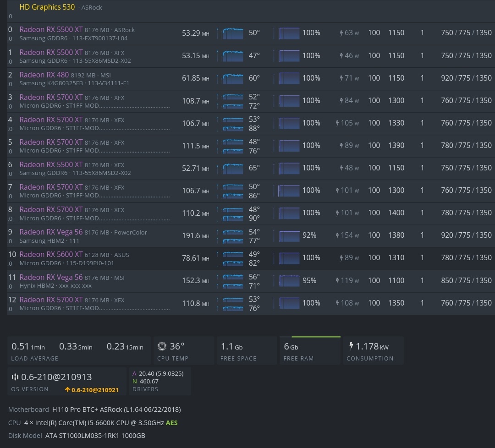
Task: Click the consumption lightning icon beside 1.178 kW
Action: [351, 346]
